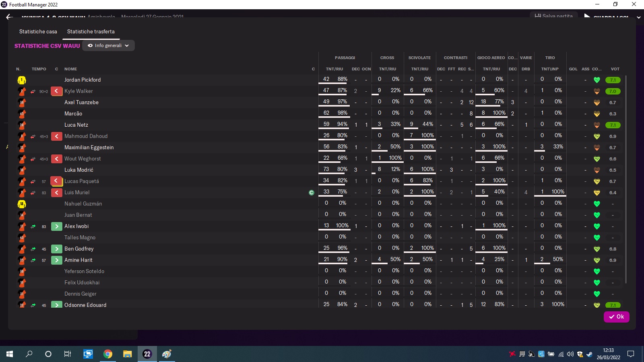This screenshot has width=644, height=362.
Task: Click the green substituted-on arrow beside Alex Iwobi
Action: tap(57, 226)
